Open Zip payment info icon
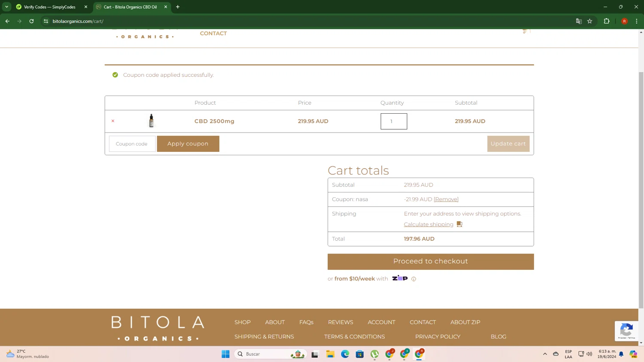 tap(413, 279)
